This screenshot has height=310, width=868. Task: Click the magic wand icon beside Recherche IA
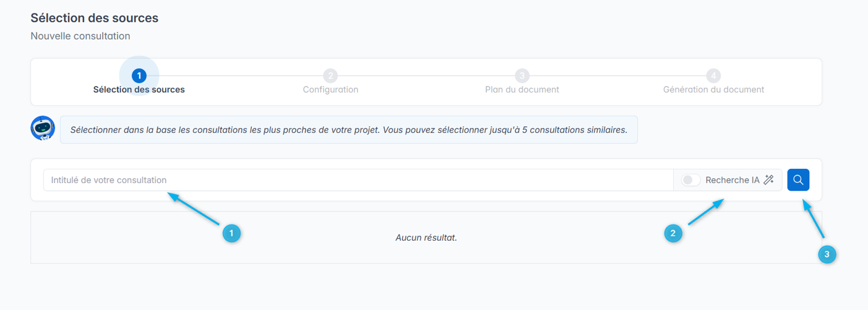769,180
